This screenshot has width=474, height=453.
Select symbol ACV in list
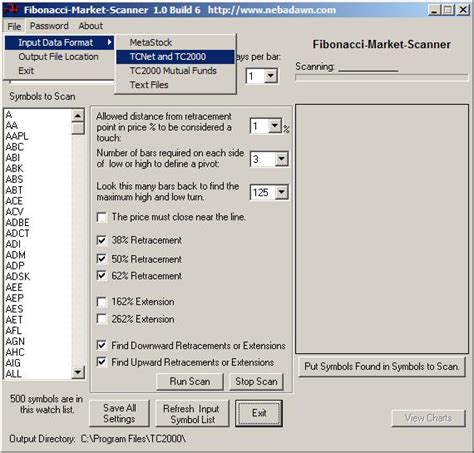tap(15, 212)
